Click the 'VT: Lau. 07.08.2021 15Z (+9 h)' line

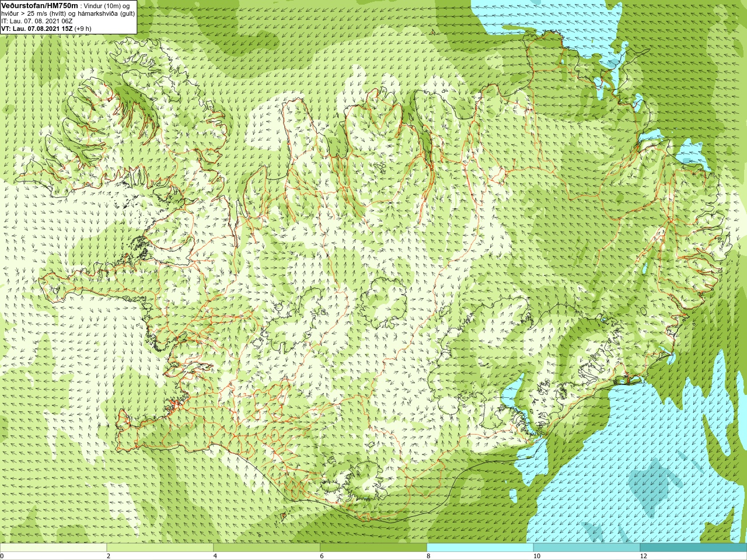[x=46, y=29]
